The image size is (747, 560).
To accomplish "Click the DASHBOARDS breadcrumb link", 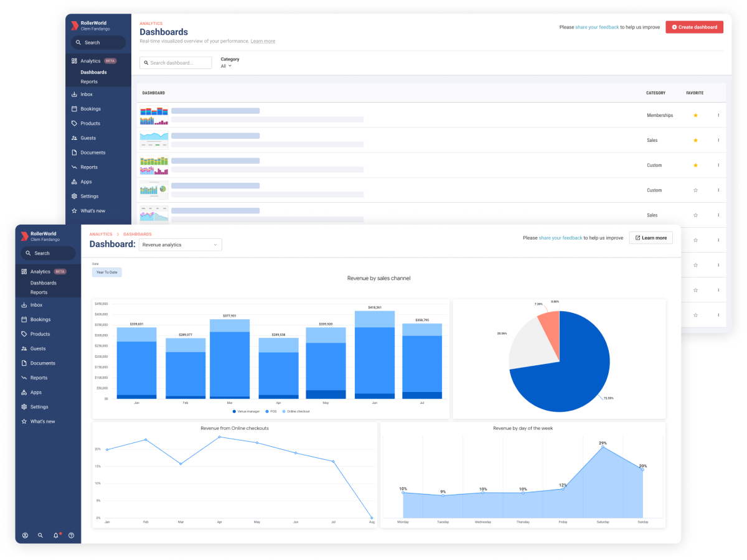I will 137,234.
